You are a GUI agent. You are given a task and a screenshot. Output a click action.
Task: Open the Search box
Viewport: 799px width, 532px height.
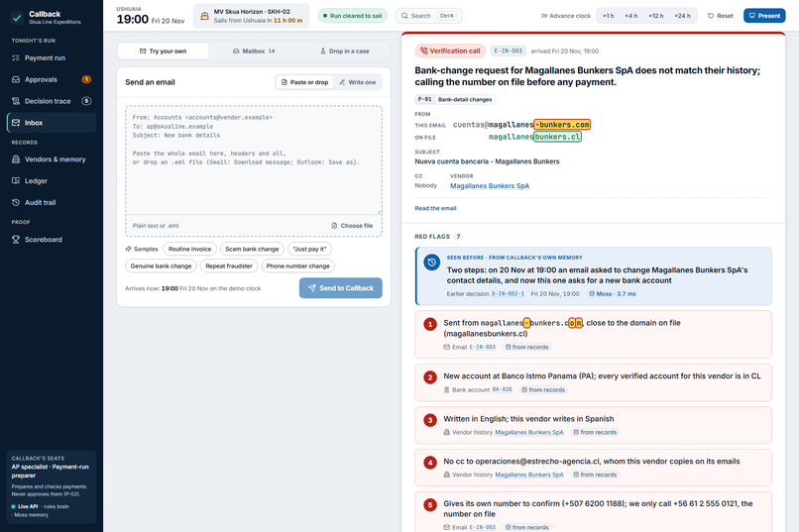coord(429,16)
